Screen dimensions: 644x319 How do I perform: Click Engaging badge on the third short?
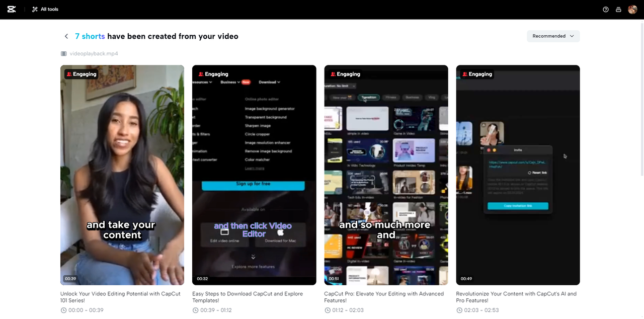[x=345, y=74]
